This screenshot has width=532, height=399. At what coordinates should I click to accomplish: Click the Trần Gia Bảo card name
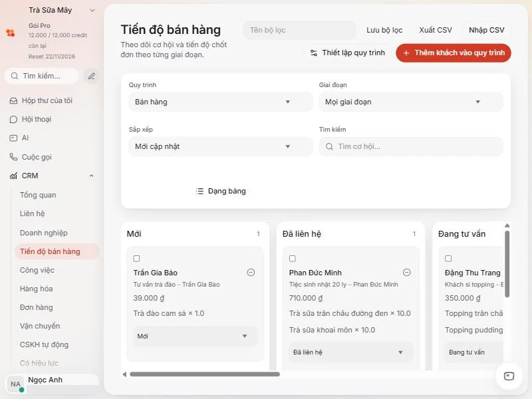pos(156,273)
